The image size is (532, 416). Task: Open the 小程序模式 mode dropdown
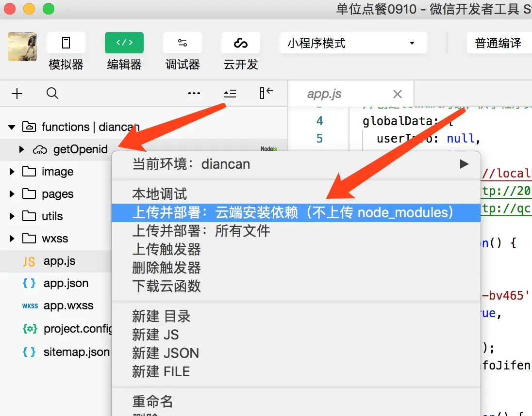coord(353,43)
